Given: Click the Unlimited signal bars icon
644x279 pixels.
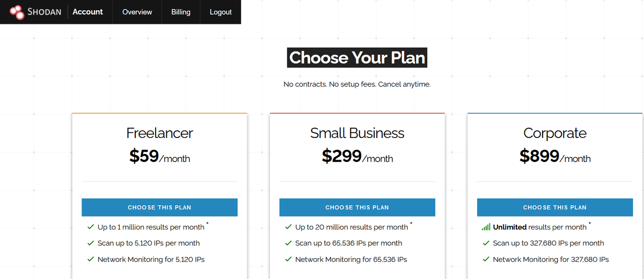Looking at the screenshot, I should pyautogui.click(x=486, y=227).
